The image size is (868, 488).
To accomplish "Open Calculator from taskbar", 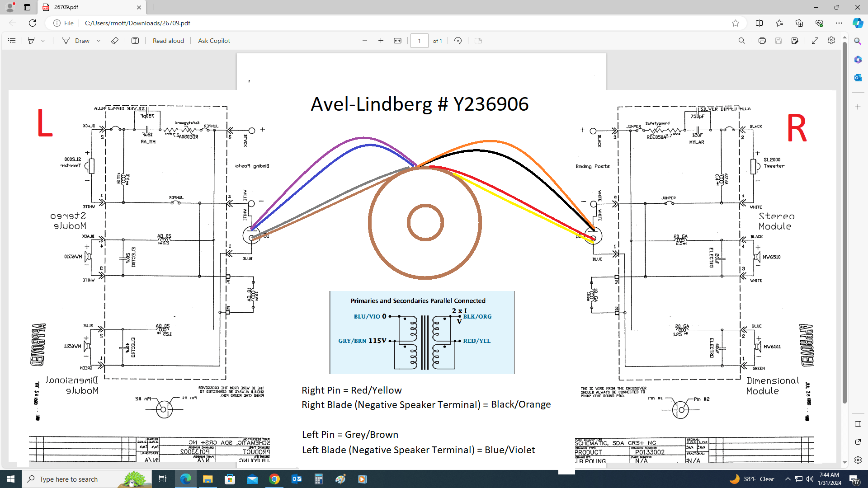I will (319, 479).
